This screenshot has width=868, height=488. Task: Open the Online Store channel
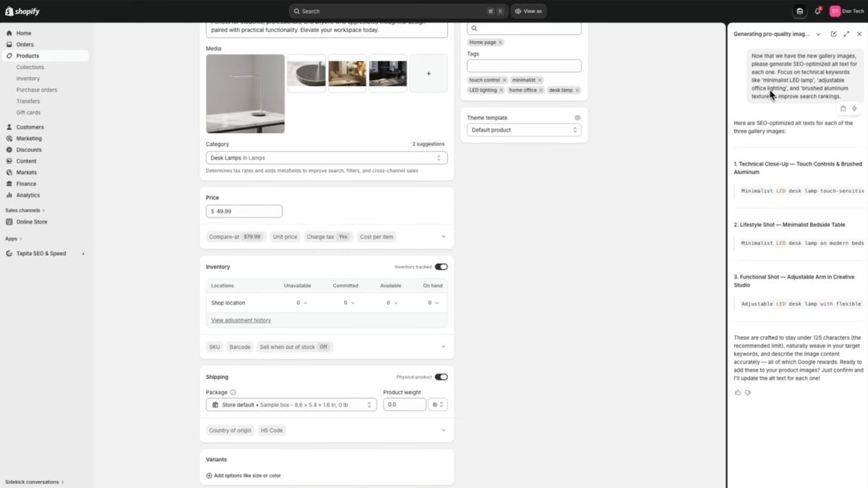pyautogui.click(x=32, y=222)
